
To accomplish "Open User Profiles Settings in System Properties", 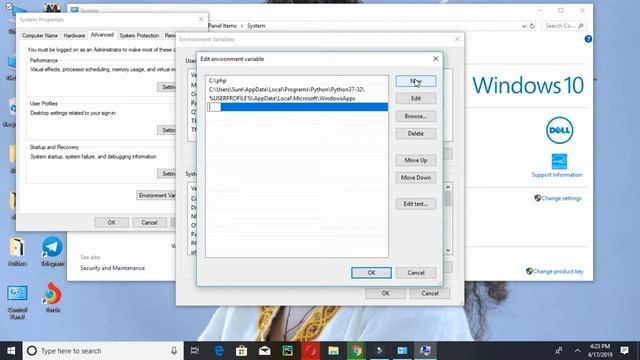I will (167, 130).
